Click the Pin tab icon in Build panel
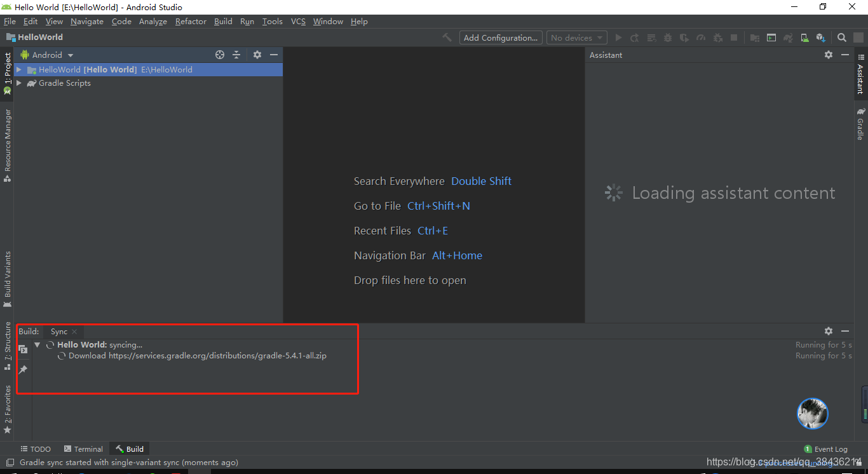The image size is (868, 474). (23, 369)
